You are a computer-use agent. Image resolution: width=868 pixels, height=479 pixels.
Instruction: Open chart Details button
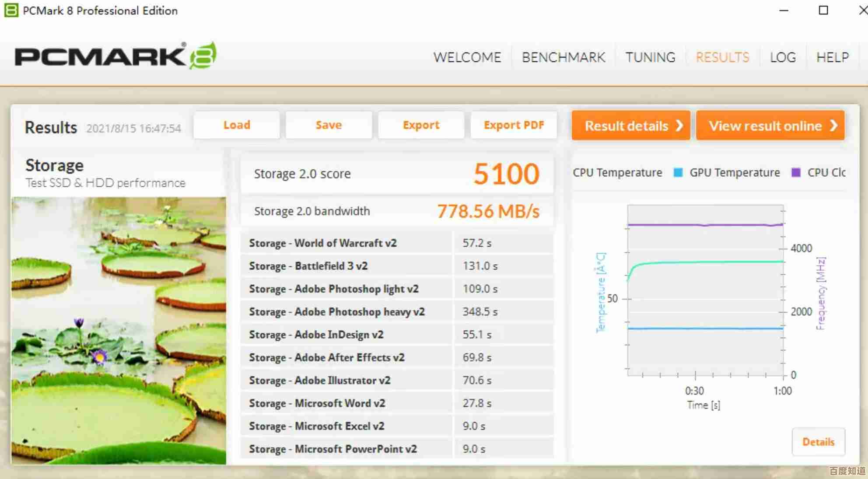[x=818, y=442]
